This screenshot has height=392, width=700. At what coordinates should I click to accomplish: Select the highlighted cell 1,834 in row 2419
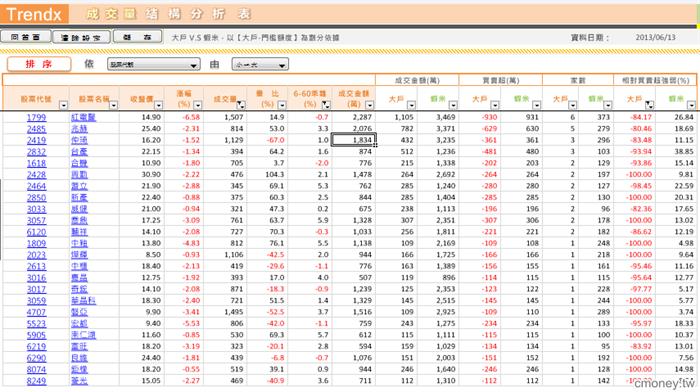click(x=353, y=140)
